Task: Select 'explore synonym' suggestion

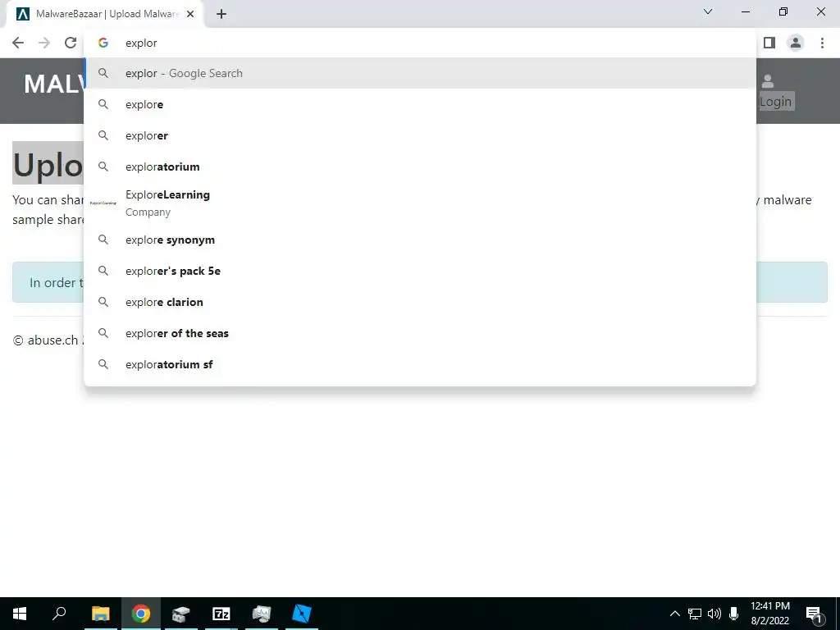Action: tap(420, 240)
